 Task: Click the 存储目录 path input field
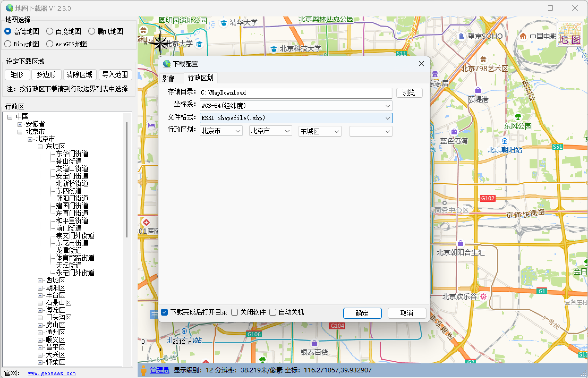pyautogui.click(x=295, y=92)
